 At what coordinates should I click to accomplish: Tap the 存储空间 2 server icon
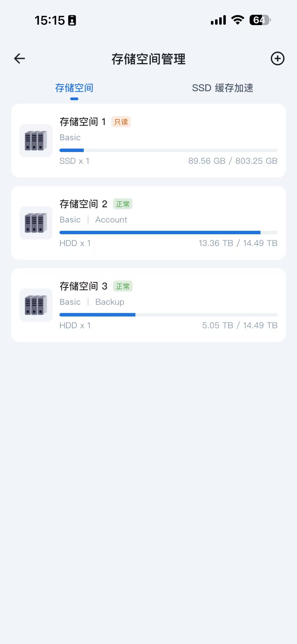click(x=36, y=223)
